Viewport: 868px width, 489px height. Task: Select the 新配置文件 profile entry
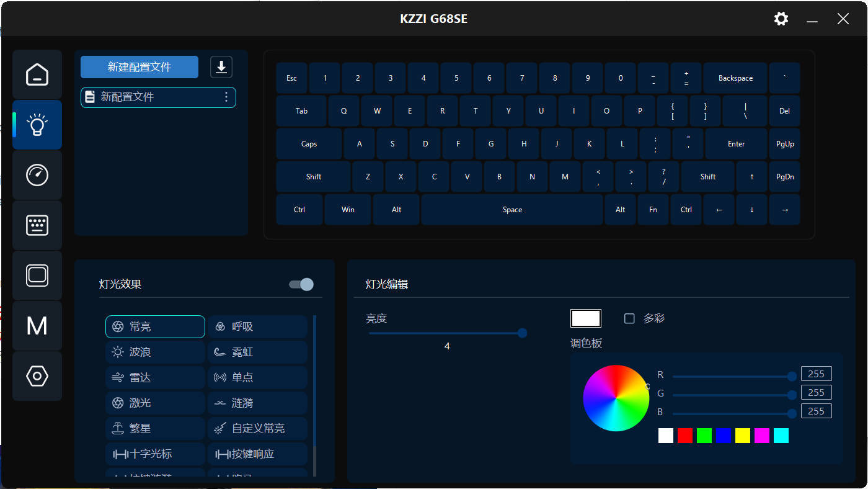tap(158, 97)
